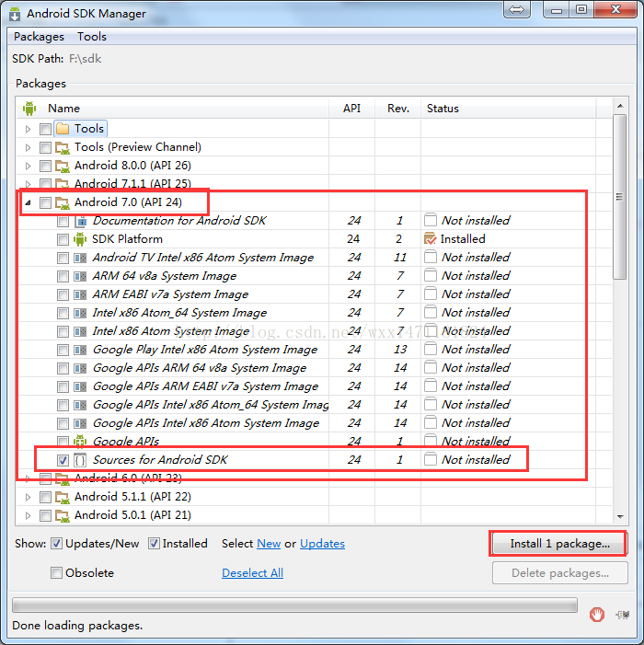This screenshot has height=645, width=644.
Task: Uncheck the Sources for Android SDK checkbox
Action: coord(63,460)
